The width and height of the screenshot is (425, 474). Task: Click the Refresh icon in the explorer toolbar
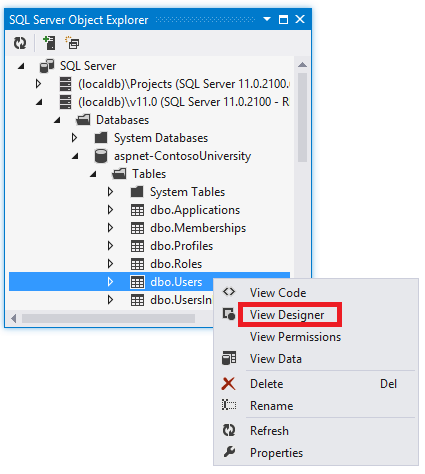coord(20,43)
